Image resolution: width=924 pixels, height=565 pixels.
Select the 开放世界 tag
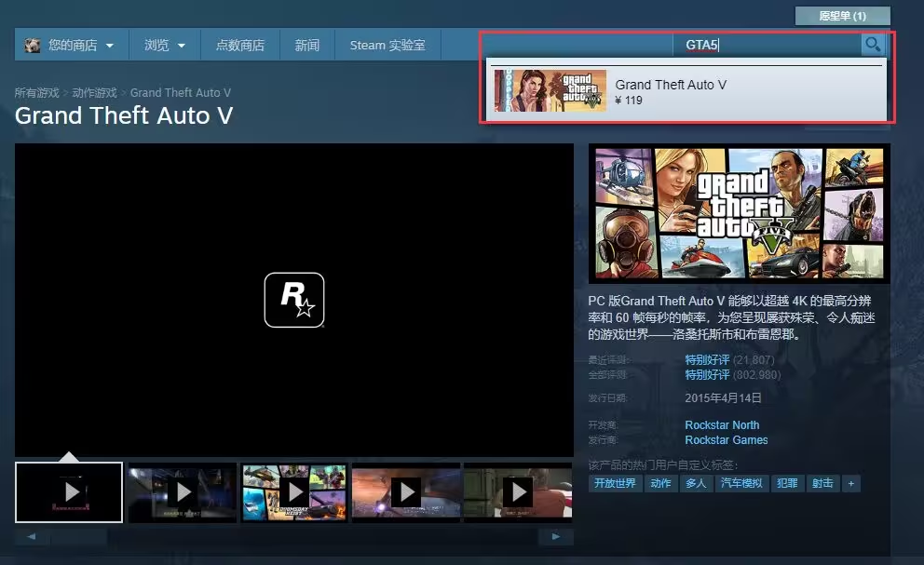pos(615,484)
